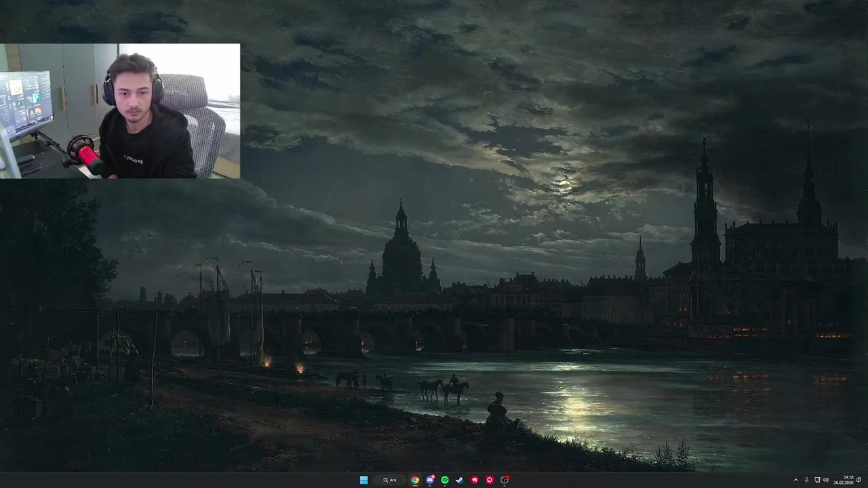This screenshot has height=488, width=868.
Task: Open the notification center icon
Action: coord(859,480)
